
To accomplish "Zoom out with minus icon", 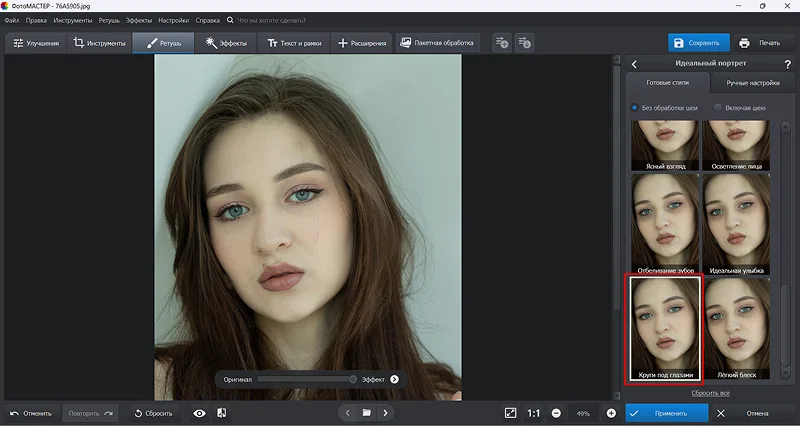I will pos(557,413).
